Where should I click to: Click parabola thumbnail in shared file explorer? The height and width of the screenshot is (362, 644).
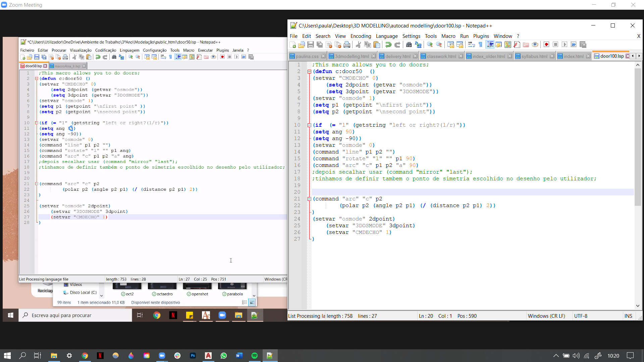[232, 290]
